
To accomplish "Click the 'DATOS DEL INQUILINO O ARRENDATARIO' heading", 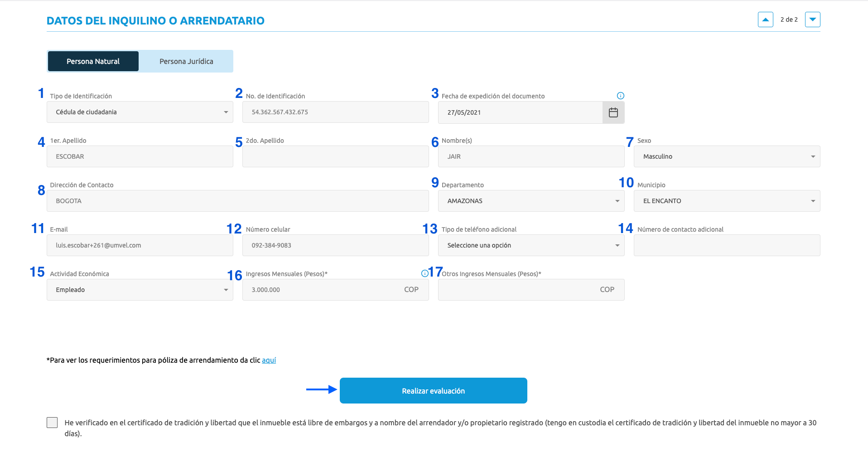I will click(x=155, y=21).
